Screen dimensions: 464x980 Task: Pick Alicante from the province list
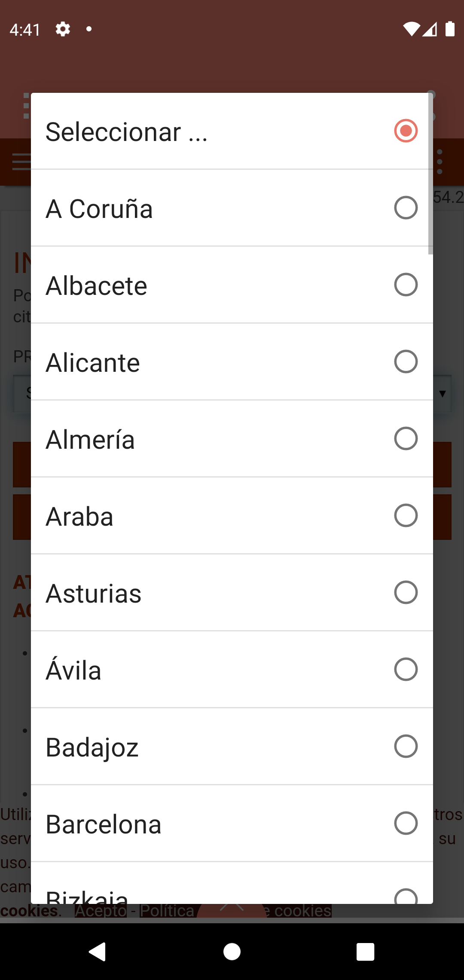(232, 362)
